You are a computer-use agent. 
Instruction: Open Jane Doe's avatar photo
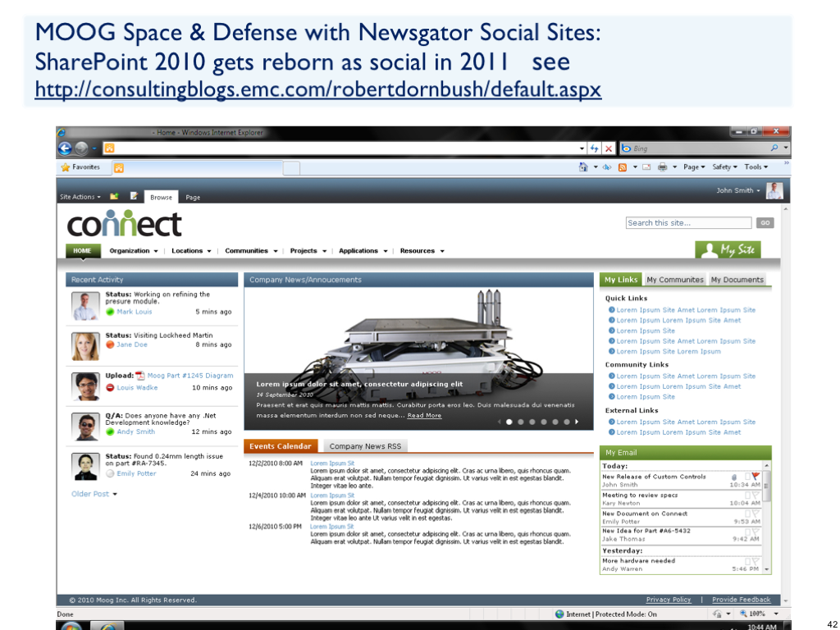coord(85,346)
